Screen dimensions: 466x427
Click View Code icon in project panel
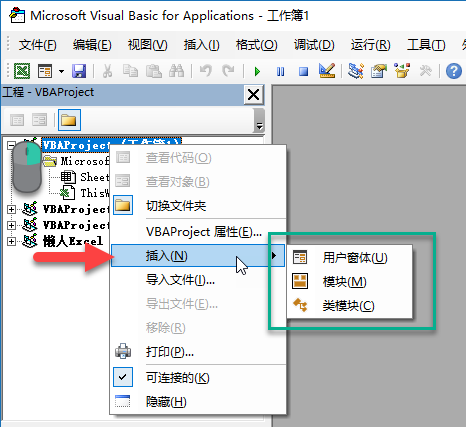17,120
